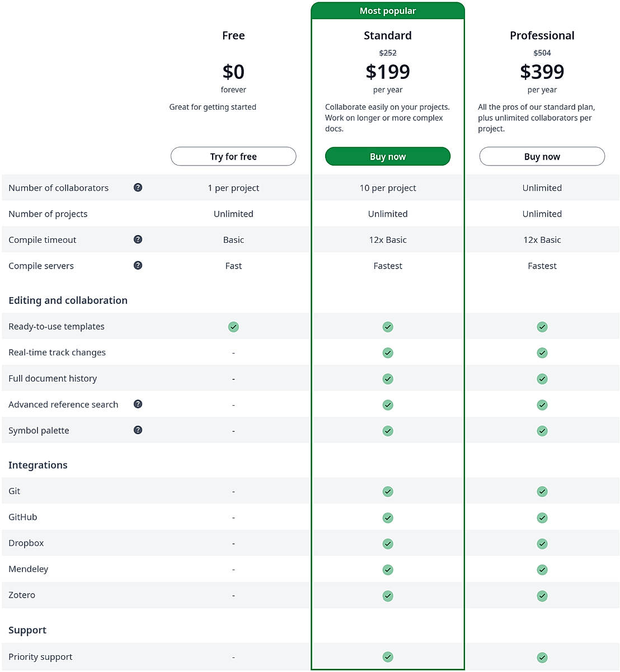
Task: Click Professional plan 'Unlimited' collaborators cell
Action: (x=542, y=188)
